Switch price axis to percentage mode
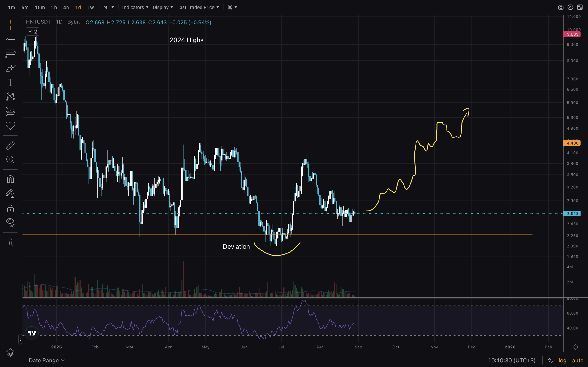 tap(550, 360)
